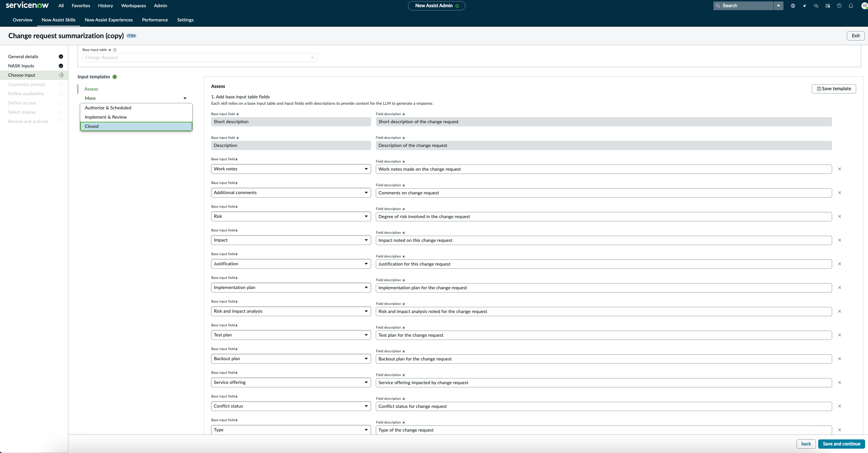The width and height of the screenshot is (868, 453).
Task: Remove the Impact field row
Action: [x=839, y=240]
